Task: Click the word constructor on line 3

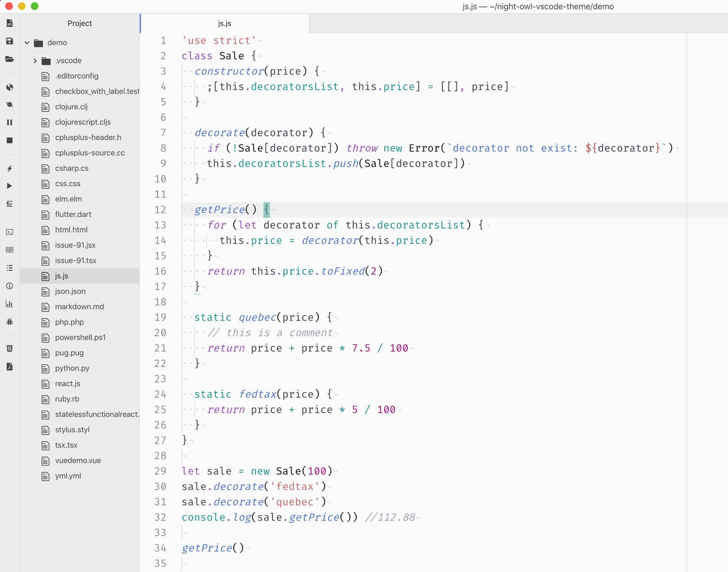Action: [229, 72]
